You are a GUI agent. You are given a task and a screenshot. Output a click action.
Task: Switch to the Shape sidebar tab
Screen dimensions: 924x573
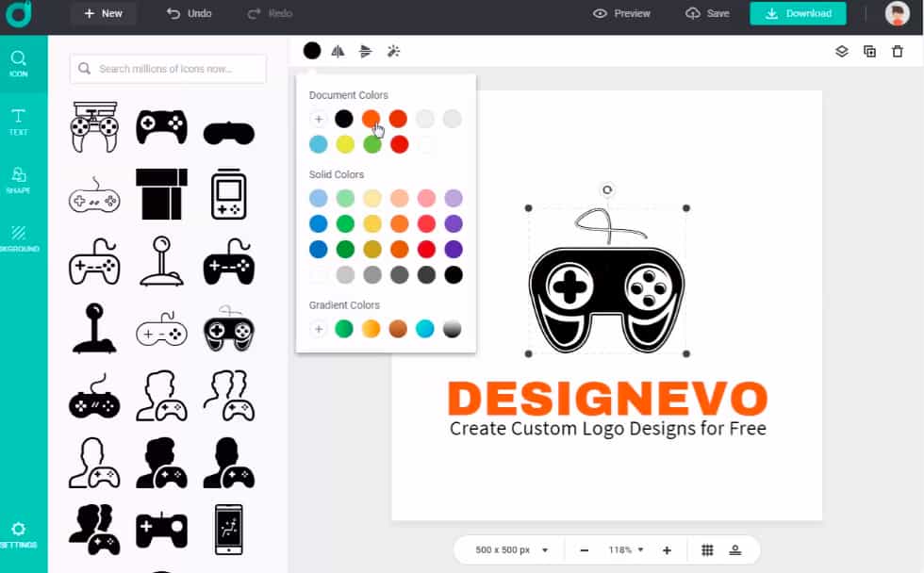tap(18, 180)
